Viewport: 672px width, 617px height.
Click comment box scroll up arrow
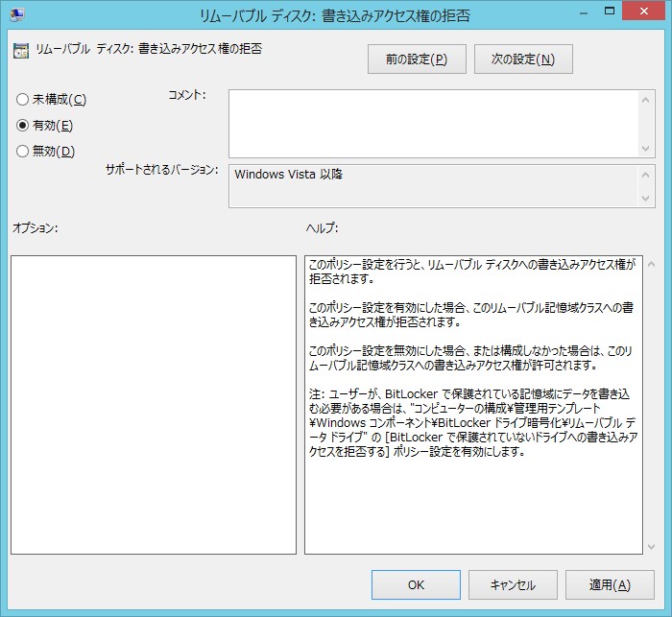point(646,100)
